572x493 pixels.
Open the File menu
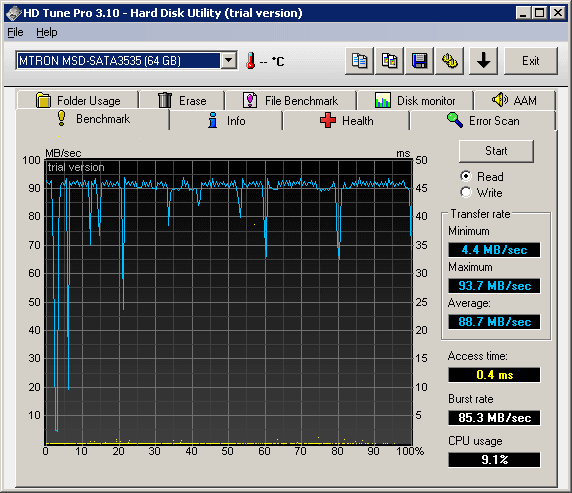[x=15, y=32]
